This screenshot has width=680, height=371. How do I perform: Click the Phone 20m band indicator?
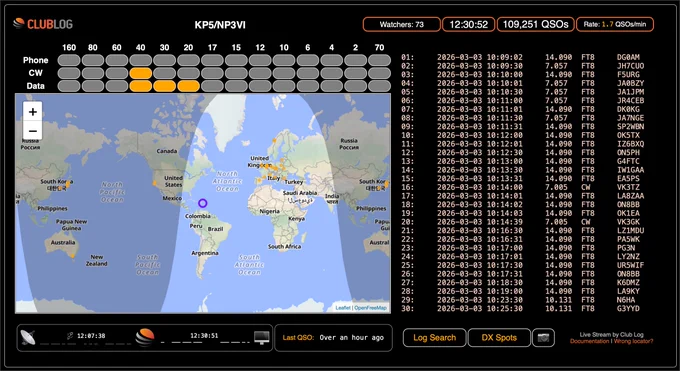(188, 60)
